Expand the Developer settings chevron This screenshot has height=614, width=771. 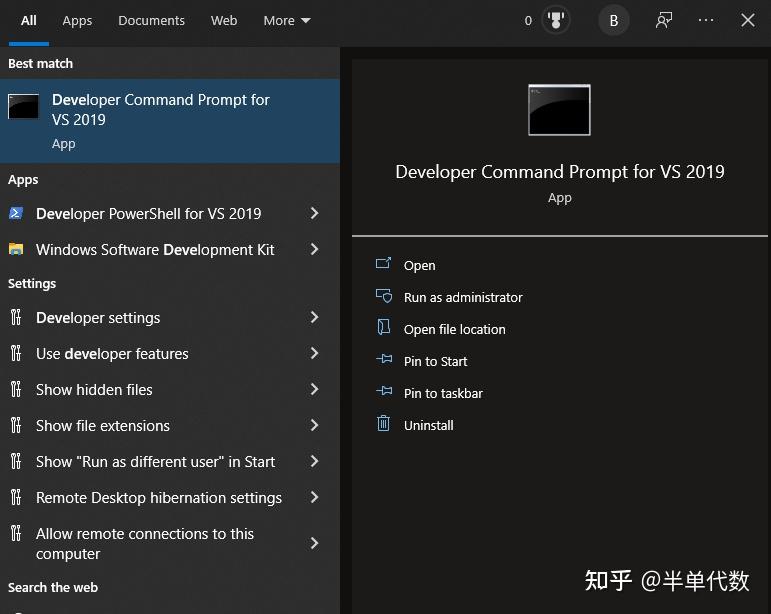pyautogui.click(x=315, y=318)
